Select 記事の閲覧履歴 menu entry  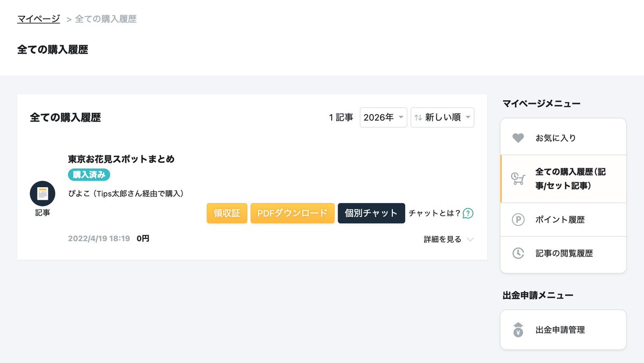click(x=563, y=253)
